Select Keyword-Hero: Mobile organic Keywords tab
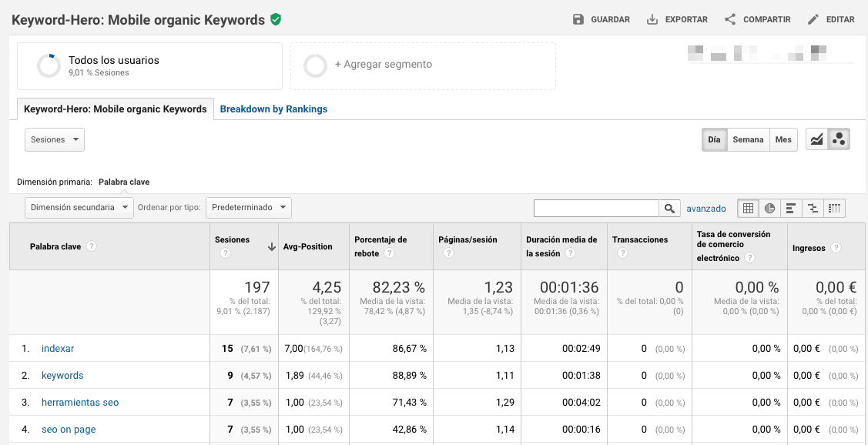Screen dimensions: 868x445 [116, 109]
